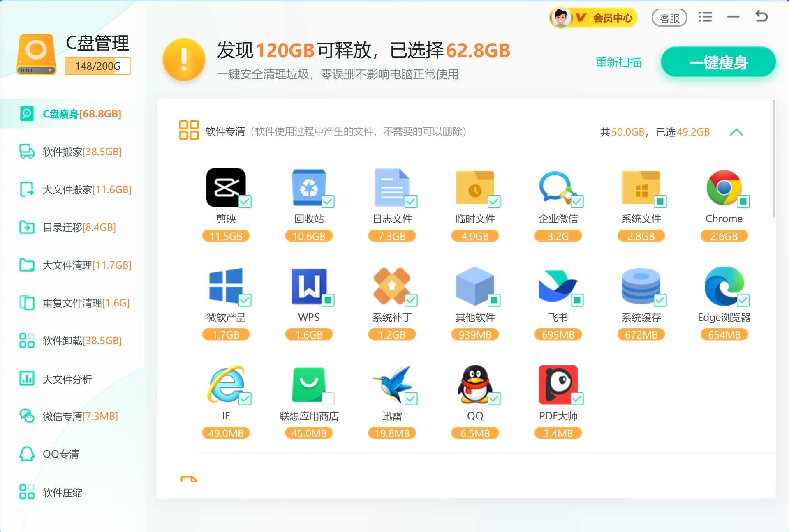789x532 pixels.
Task: Click the Edge浏览器 icon
Action: click(x=724, y=286)
